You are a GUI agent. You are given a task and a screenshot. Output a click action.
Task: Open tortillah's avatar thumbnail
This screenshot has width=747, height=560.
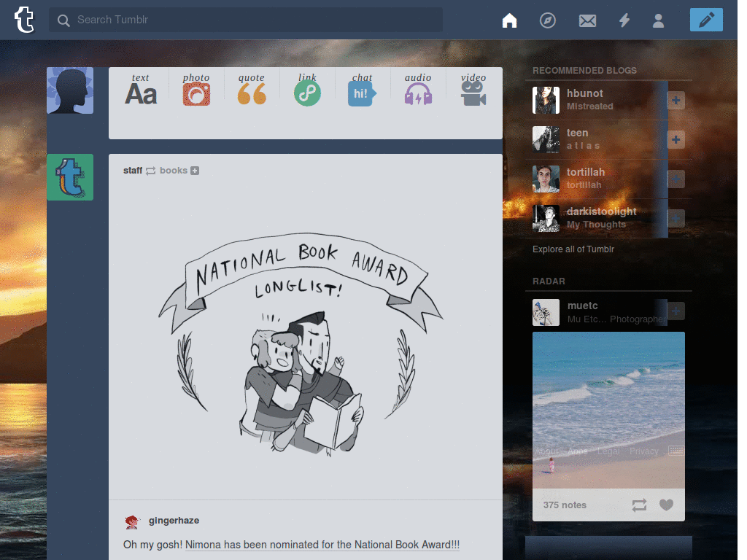point(546,179)
